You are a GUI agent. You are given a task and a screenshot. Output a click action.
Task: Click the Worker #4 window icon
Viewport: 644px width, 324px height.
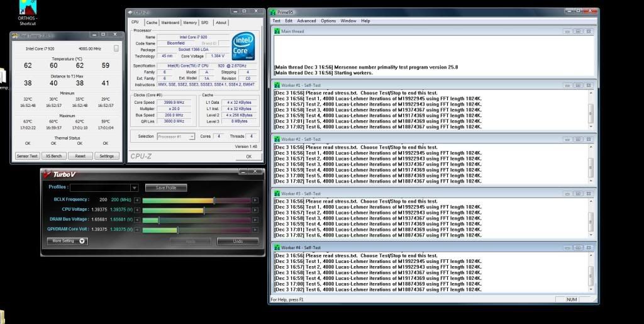(x=277, y=248)
